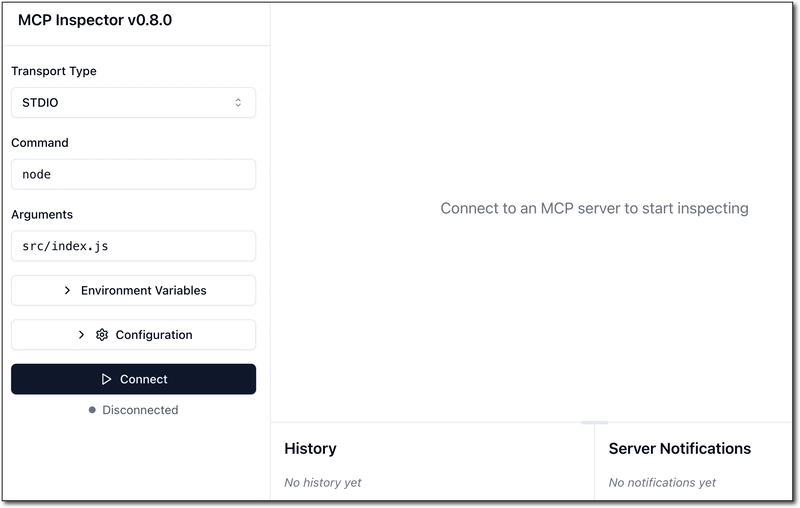Screen dimensions: 800x508
Task: Click the Connect to an MCP server message
Action: [594, 208]
